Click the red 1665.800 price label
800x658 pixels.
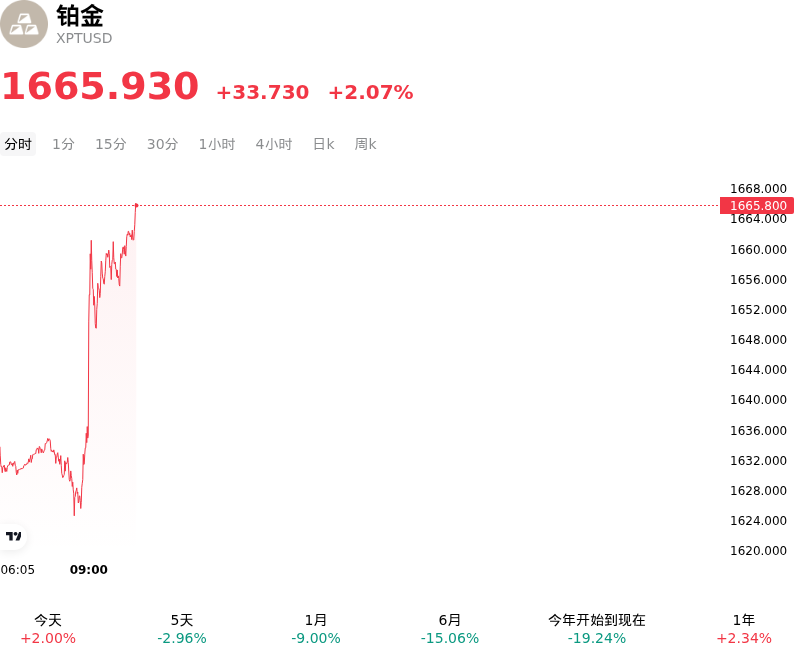click(x=757, y=206)
